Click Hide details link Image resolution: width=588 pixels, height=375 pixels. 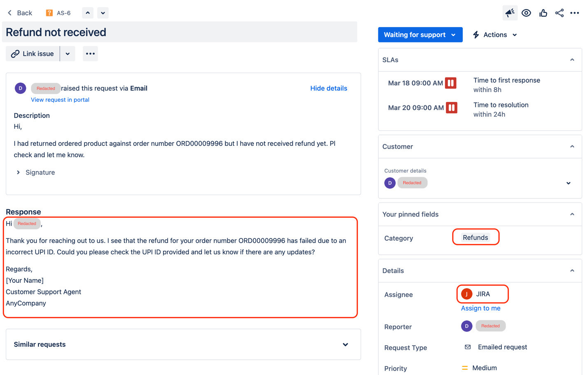[x=329, y=88]
